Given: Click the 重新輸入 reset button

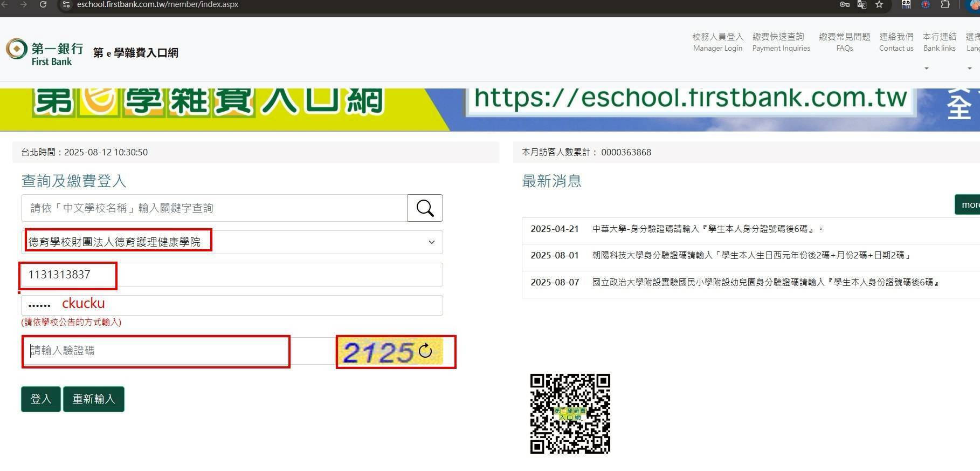Looking at the screenshot, I should (94, 399).
